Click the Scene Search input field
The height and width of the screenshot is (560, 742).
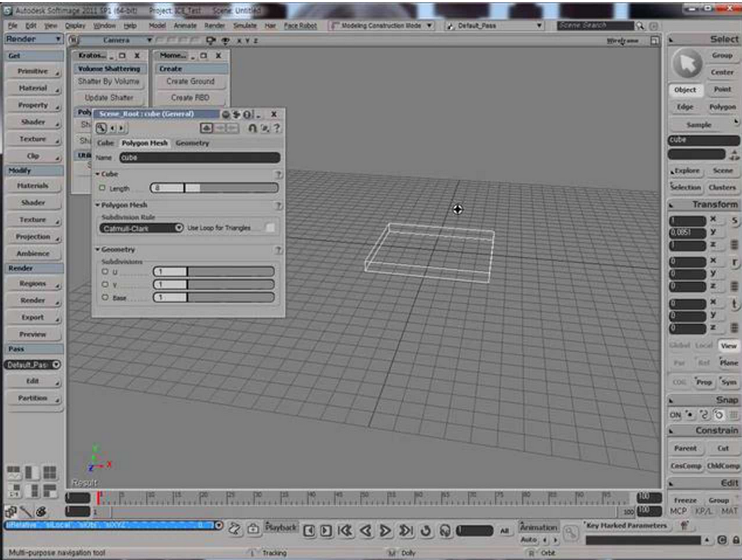click(596, 25)
